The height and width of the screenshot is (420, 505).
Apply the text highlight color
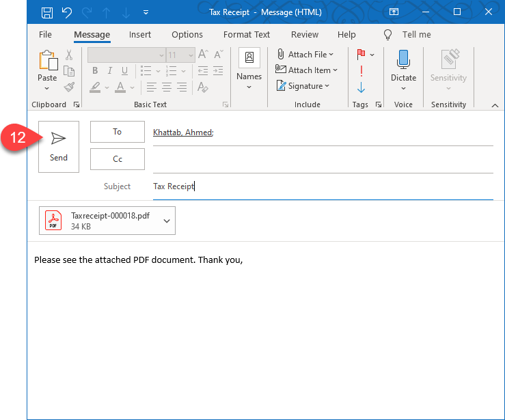(x=96, y=87)
